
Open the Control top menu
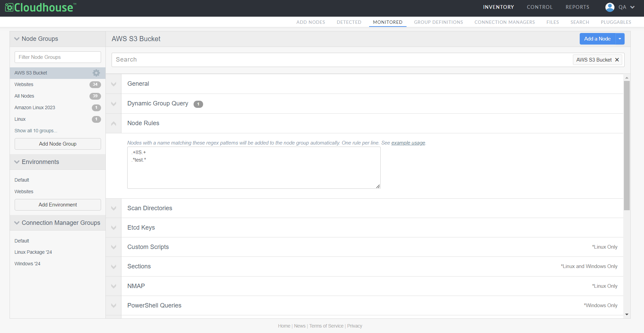540,7
